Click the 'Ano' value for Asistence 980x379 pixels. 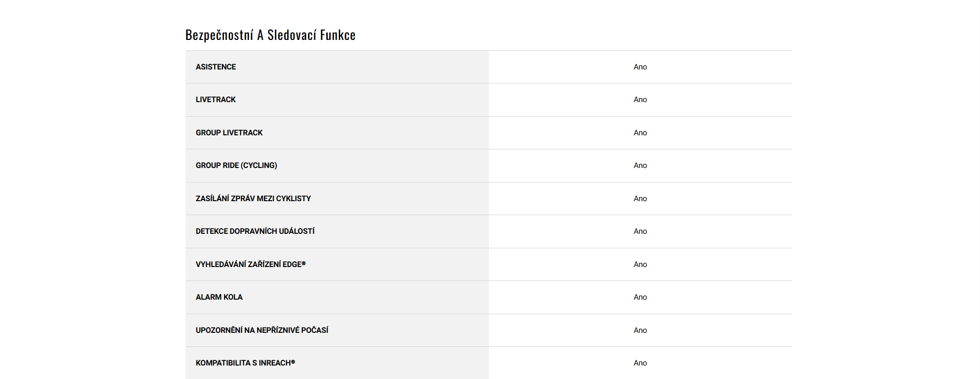point(640,67)
